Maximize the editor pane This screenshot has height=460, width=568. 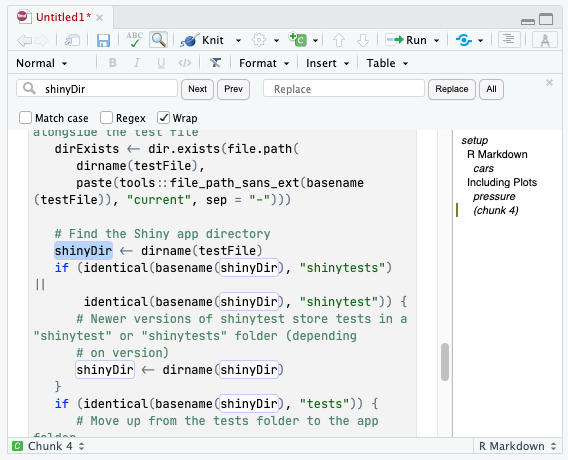[546, 19]
